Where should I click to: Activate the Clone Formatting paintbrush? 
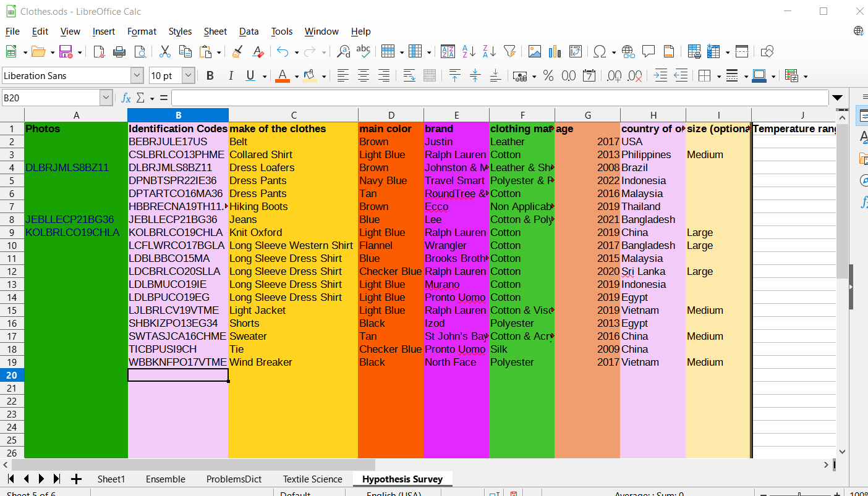(237, 52)
